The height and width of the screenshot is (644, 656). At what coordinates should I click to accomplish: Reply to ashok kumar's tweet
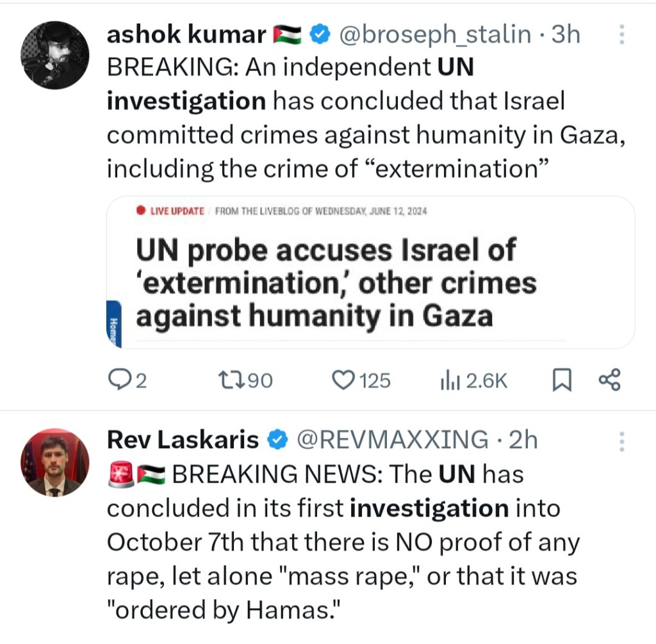tap(120, 381)
